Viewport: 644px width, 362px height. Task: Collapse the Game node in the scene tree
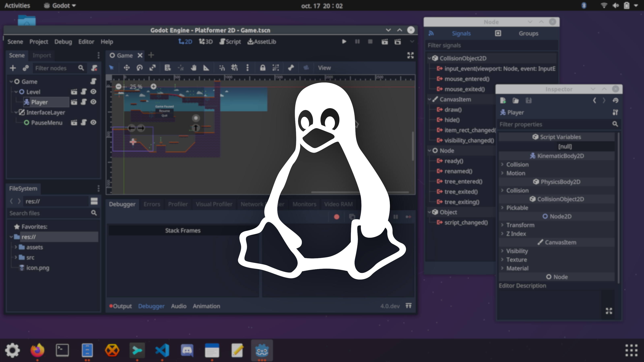pos(11,81)
